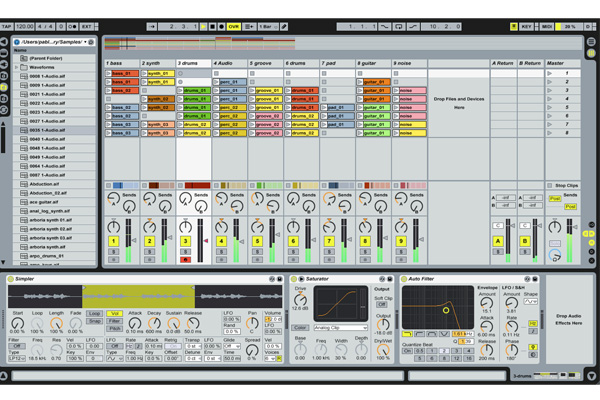Image resolution: width=600 pixels, height=400 pixels.
Task: Unfold the Saturator device triangle
Action: [301, 279]
